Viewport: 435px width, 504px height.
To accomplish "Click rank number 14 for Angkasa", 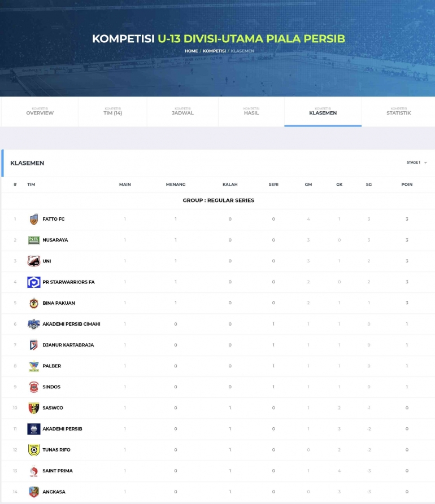I will [x=15, y=492].
